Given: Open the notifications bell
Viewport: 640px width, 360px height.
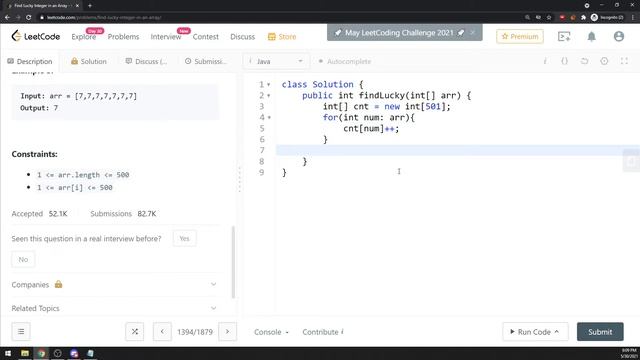Looking at the screenshot, I should 591,36.
